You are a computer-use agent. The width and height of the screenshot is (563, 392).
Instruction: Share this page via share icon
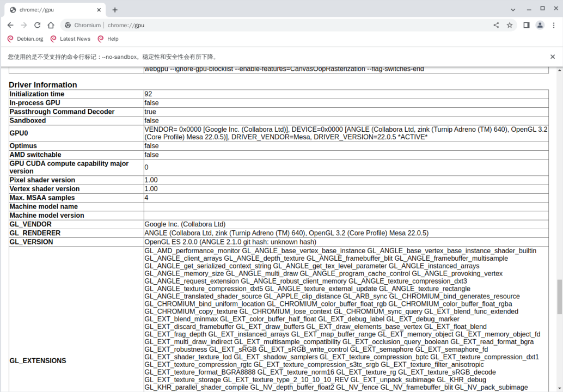(496, 25)
